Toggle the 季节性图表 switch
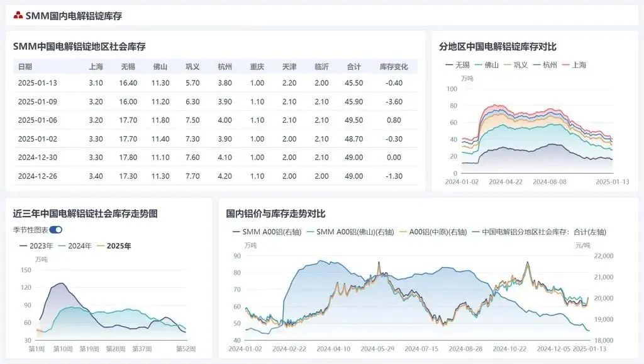 56,230
